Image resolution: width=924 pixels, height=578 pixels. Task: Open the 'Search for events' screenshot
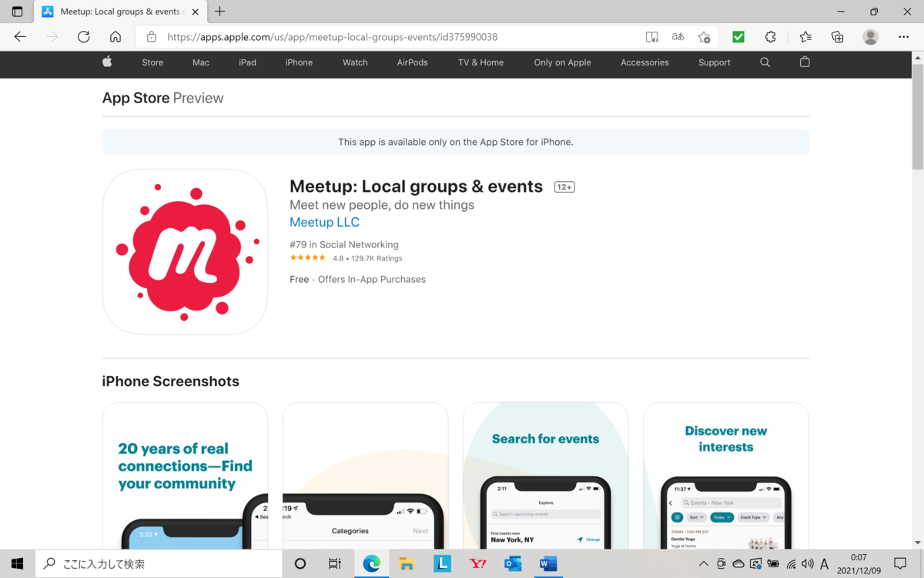point(545,476)
